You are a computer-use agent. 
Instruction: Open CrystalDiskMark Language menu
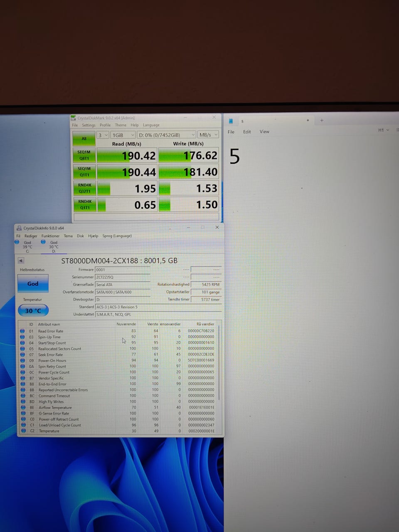tap(151, 125)
